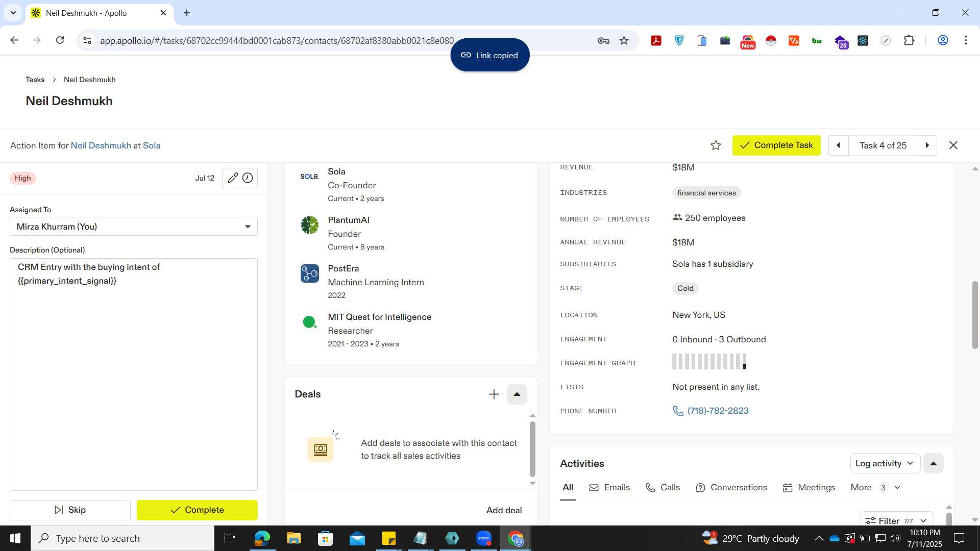
Task: Click the financial services industry tag
Action: pyautogui.click(x=706, y=193)
